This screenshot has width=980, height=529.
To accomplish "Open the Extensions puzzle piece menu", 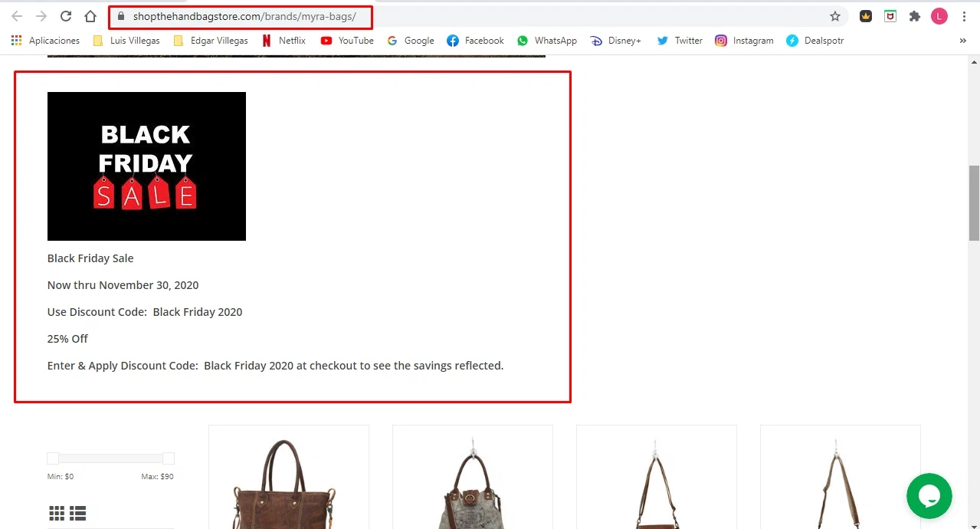I will click(x=915, y=16).
